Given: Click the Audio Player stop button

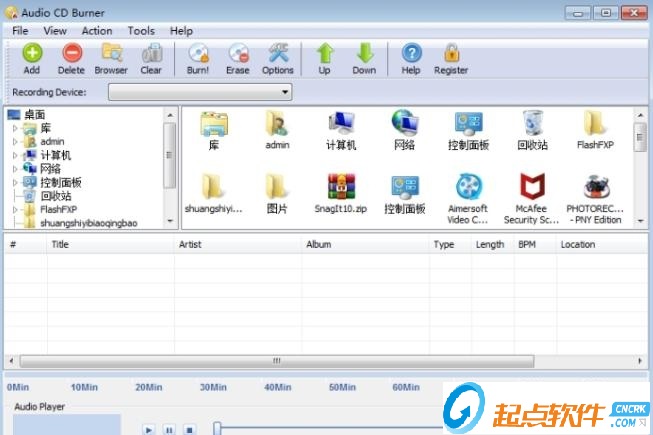Looking at the screenshot, I should [189, 429].
